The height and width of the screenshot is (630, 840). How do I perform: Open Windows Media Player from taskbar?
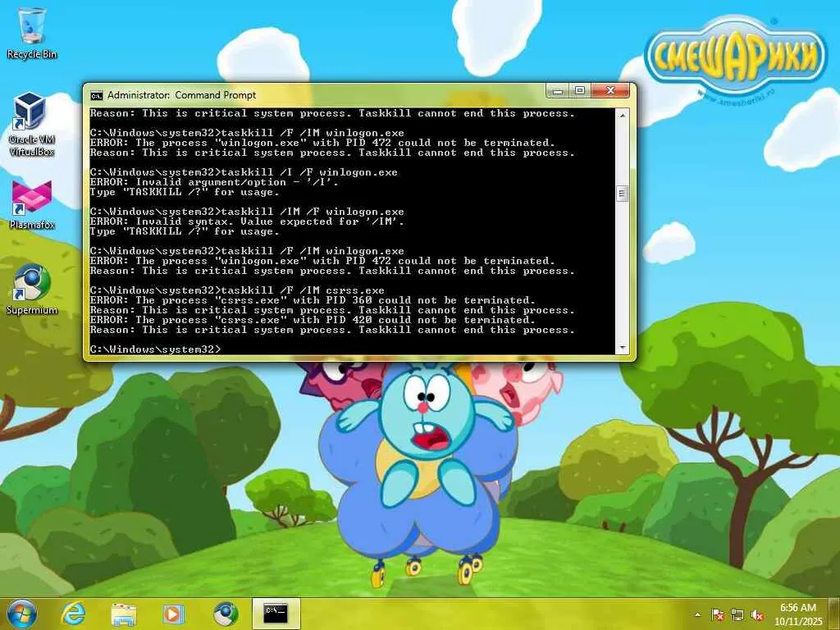pos(174,614)
